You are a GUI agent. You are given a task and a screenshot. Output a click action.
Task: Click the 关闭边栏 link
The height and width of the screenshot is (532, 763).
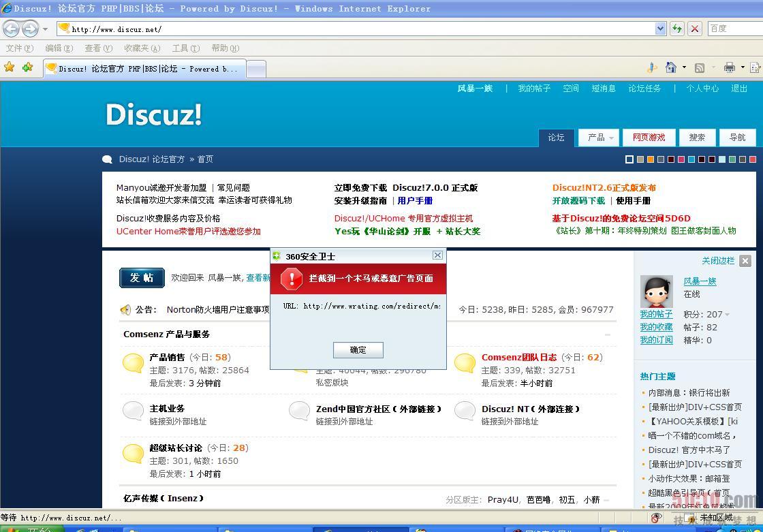[x=718, y=261]
